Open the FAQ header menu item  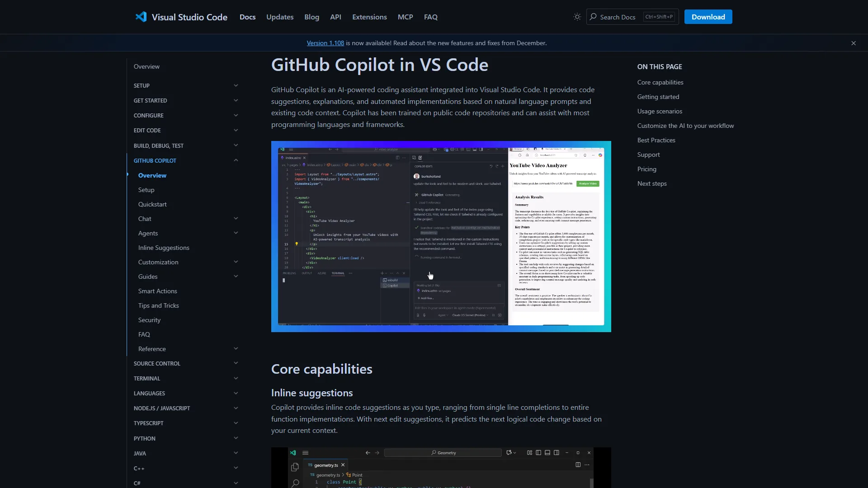[430, 17]
